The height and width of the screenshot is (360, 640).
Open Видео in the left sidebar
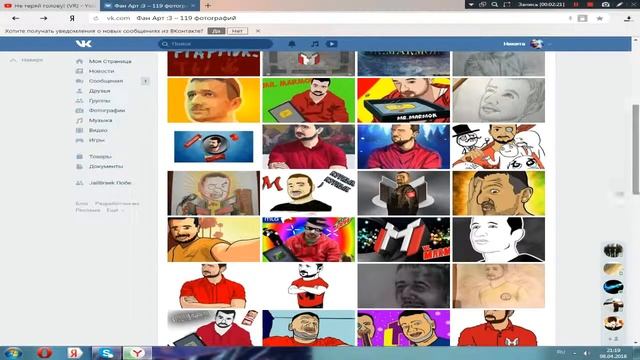coord(98,130)
